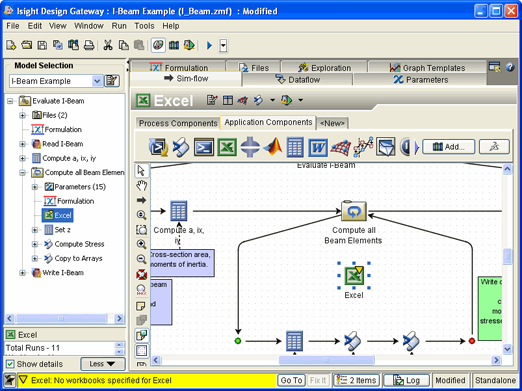This screenshot has height=391, width=522.
Task: Open the Process Components tab
Action: click(x=178, y=123)
